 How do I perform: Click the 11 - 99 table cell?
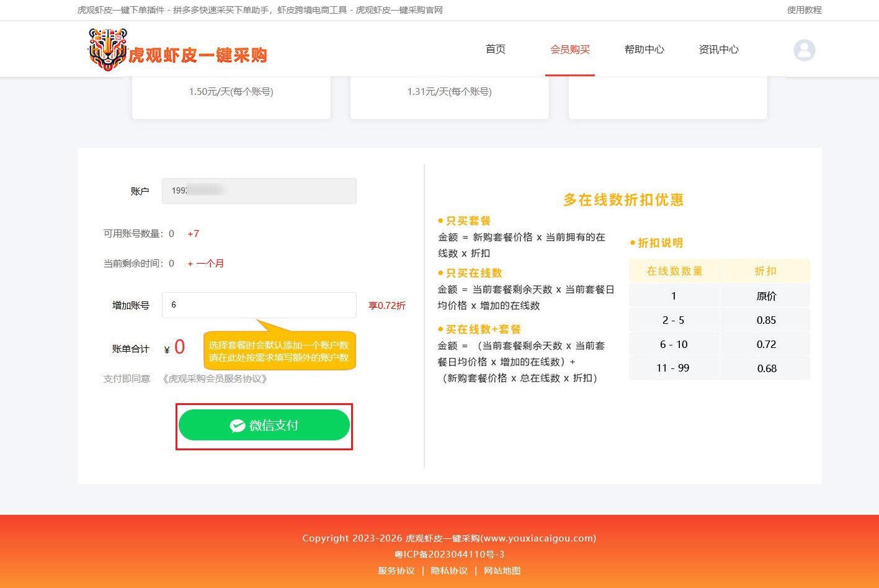point(674,368)
